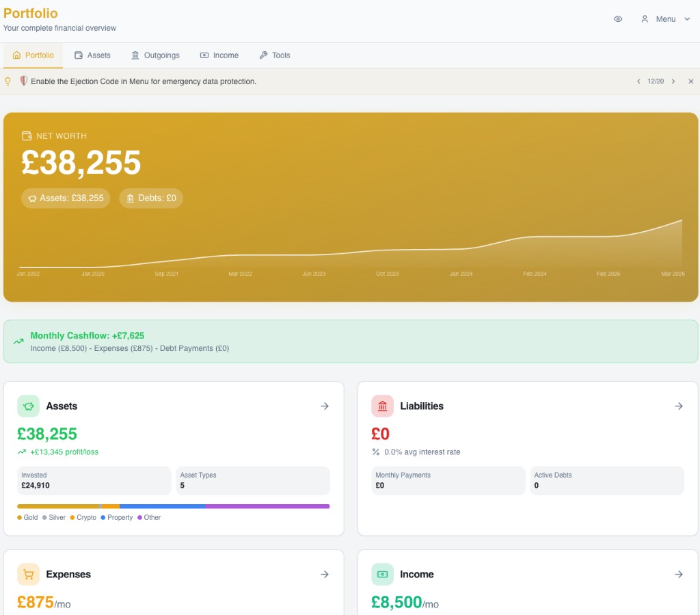Viewport: 700px width, 615px height.
Task: Click the Income wallet icon
Action: [x=382, y=574]
